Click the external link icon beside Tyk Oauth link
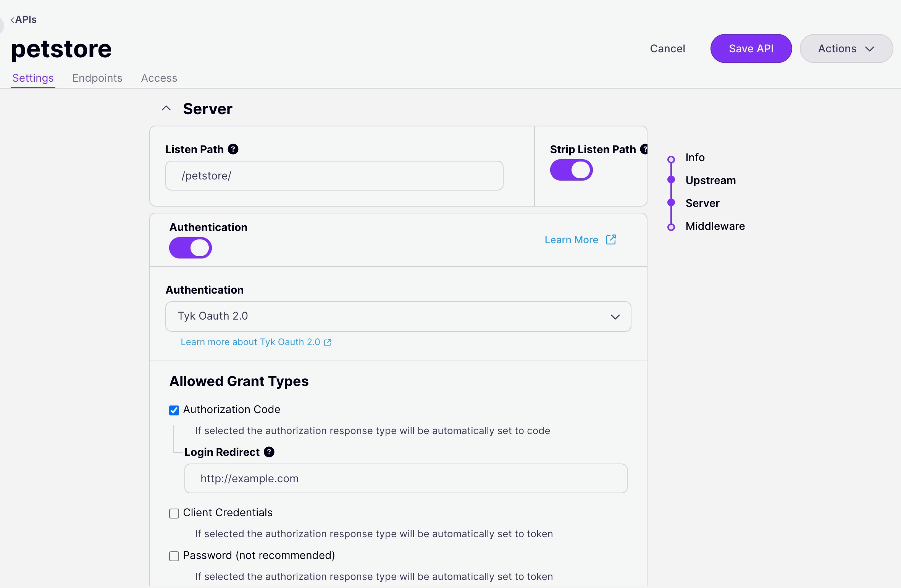901x588 pixels. pyautogui.click(x=328, y=342)
